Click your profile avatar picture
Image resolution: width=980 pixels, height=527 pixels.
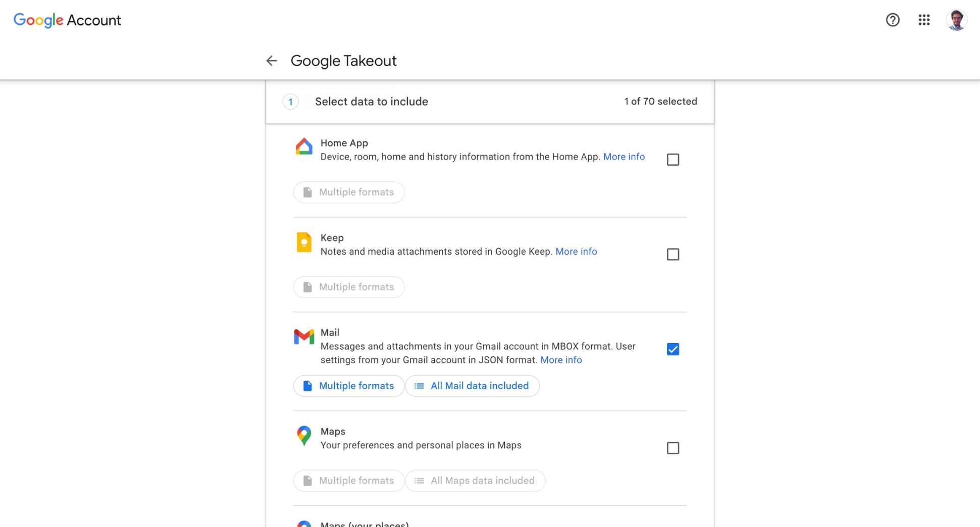(x=956, y=20)
